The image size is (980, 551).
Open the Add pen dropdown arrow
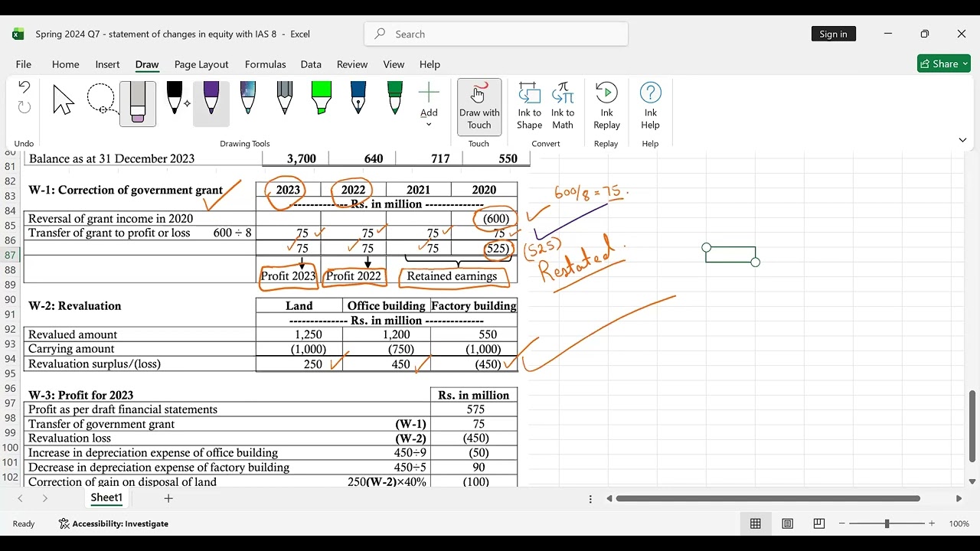pos(429,125)
